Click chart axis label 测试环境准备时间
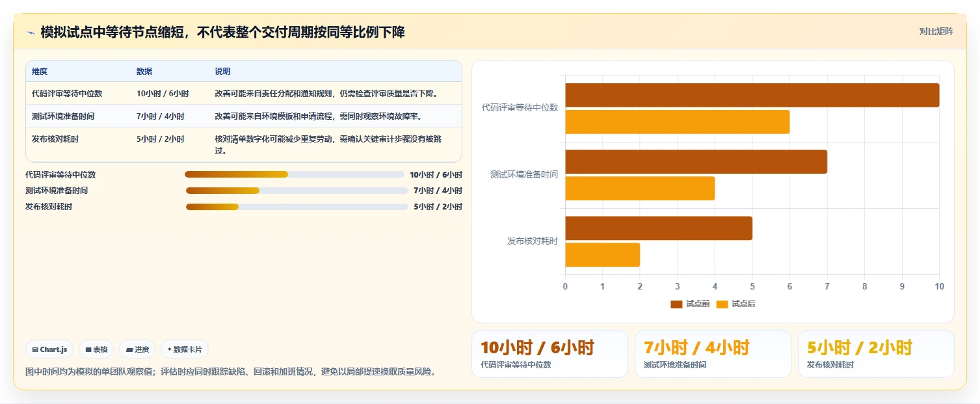 524,174
